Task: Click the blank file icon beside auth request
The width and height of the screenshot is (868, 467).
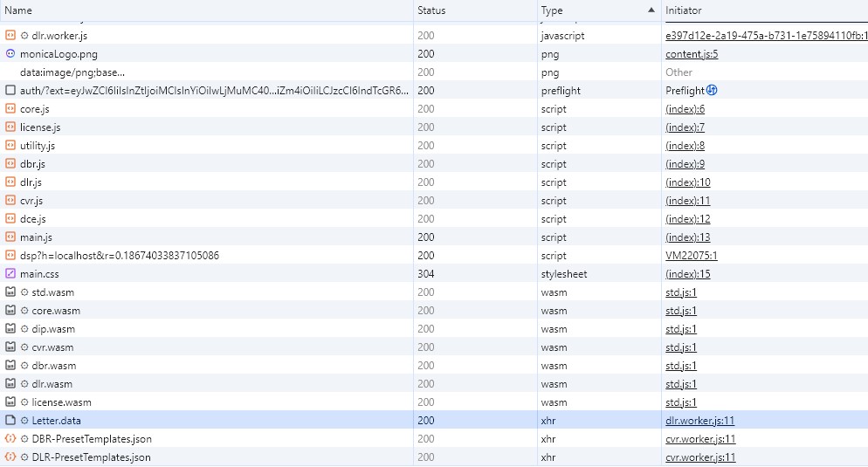Action: [x=10, y=91]
